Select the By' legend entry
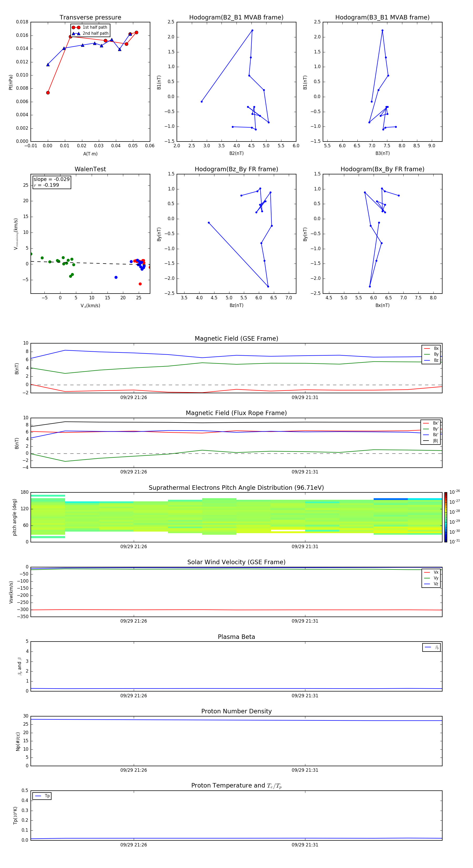This screenshot has width=473, height=868. pos(431,429)
